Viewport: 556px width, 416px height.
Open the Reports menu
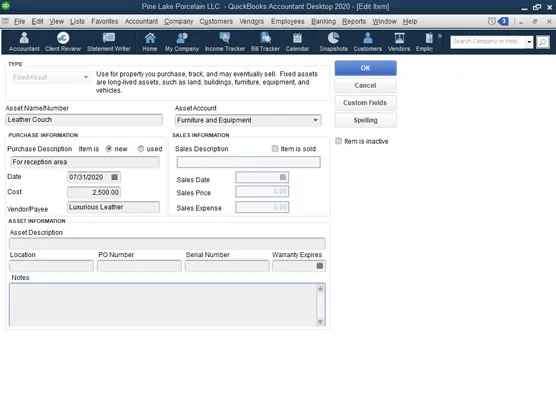point(354,22)
